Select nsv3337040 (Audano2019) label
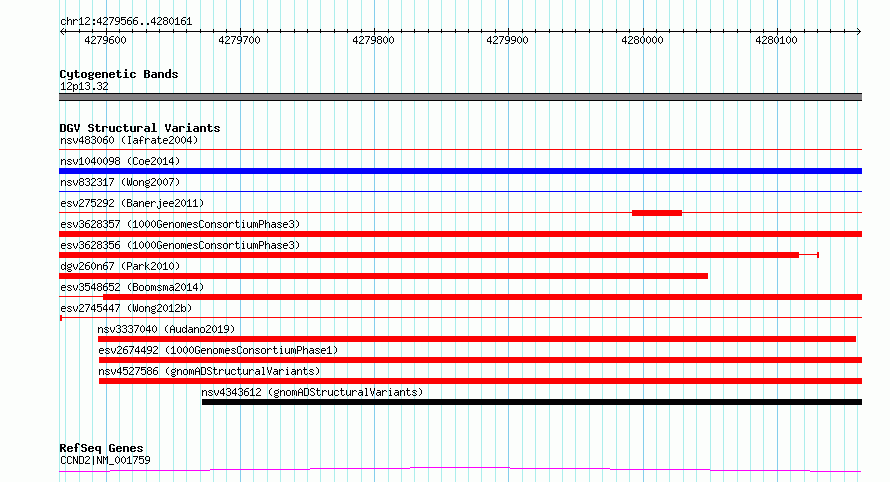The image size is (890, 482). click(166, 329)
